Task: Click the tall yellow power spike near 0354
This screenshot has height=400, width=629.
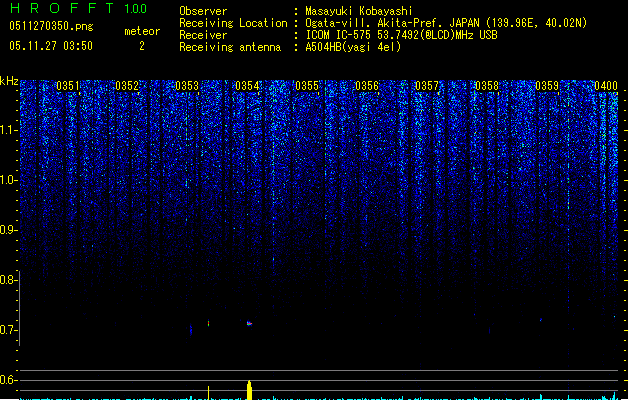Action: click(x=249, y=390)
